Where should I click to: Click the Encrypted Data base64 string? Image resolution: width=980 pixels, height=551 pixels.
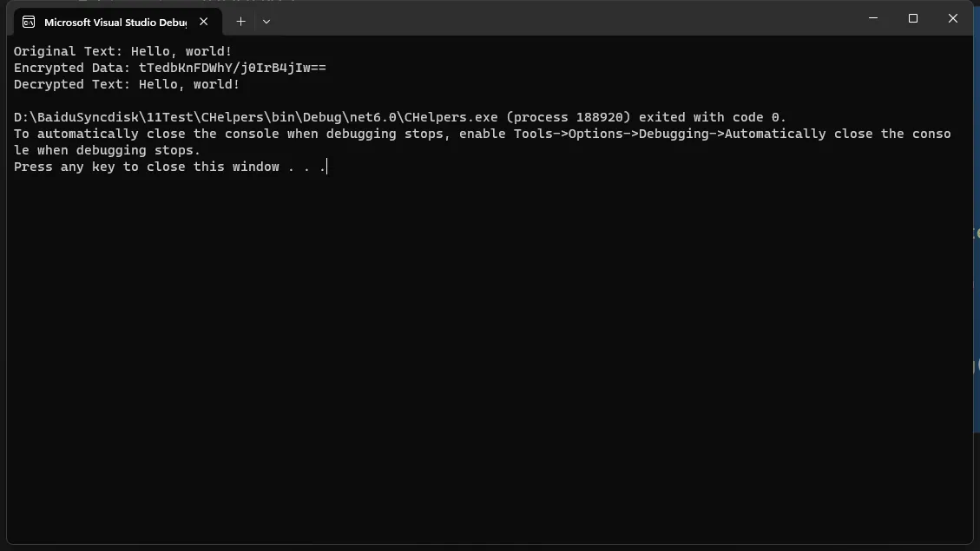coord(233,68)
